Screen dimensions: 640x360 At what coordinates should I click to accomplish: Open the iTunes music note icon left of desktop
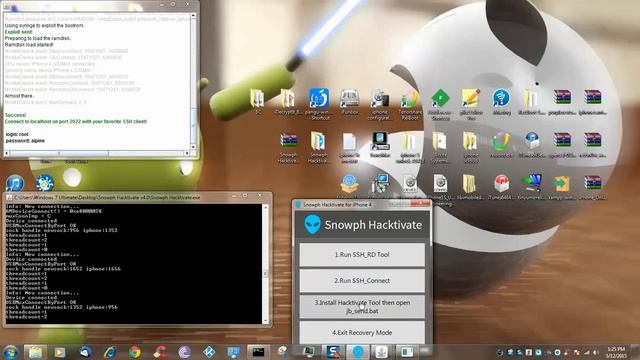(x=15, y=183)
